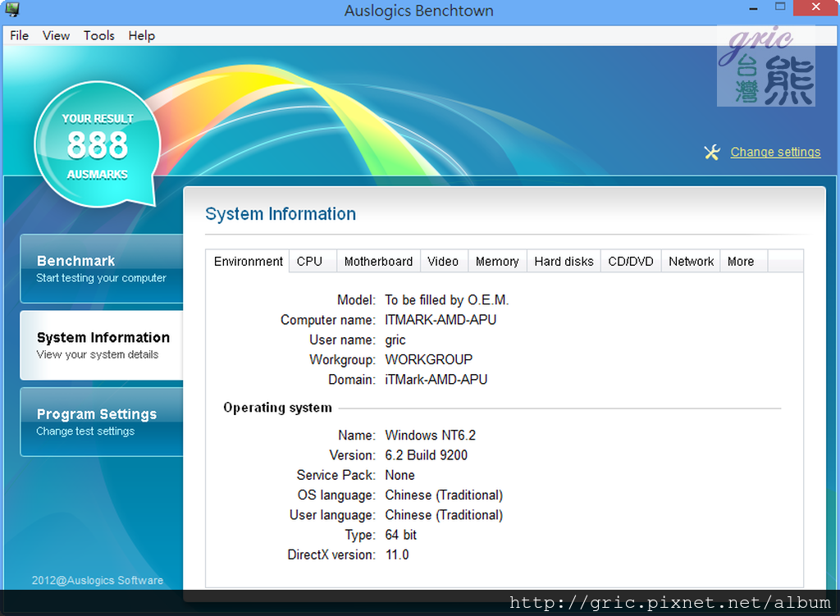Image resolution: width=840 pixels, height=616 pixels.
Task: Switch to the CPU tab
Action: [x=309, y=261]
